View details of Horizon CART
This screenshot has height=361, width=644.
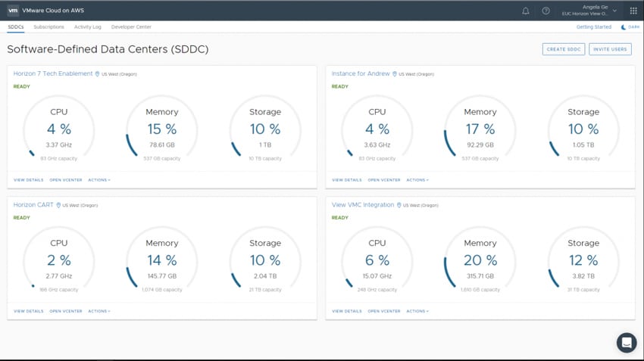point(28,311)
